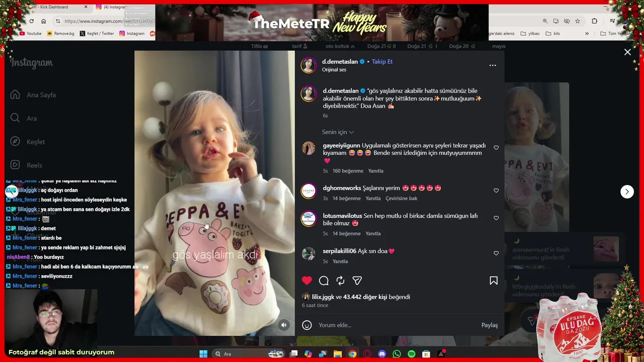Open the emoji picker in comment box

[x=307, y=325]
